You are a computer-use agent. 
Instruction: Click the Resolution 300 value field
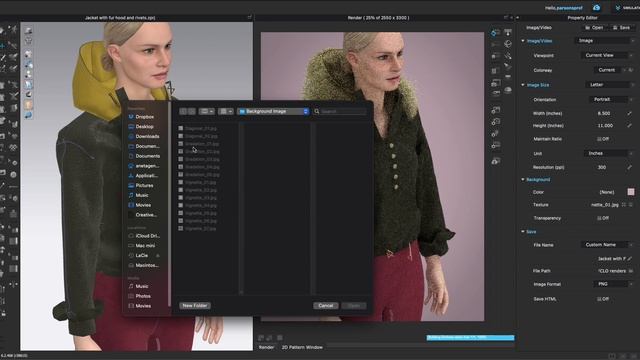[x=602, y=167]
